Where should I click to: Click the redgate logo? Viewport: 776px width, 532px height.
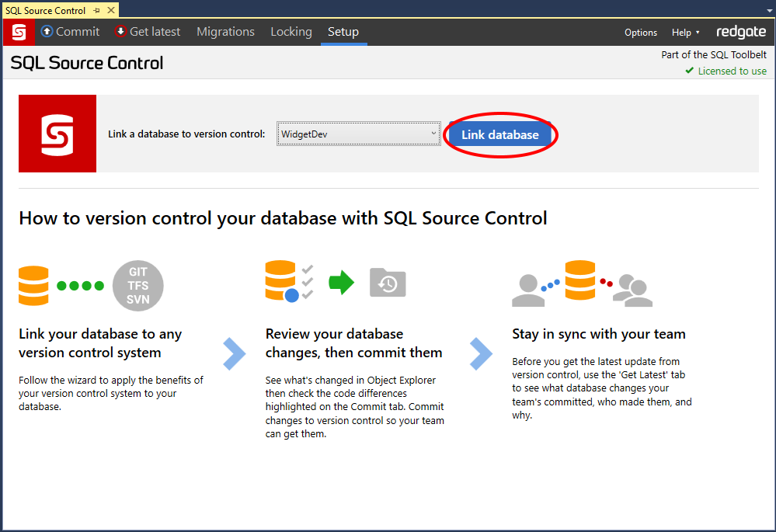[740, 32]
